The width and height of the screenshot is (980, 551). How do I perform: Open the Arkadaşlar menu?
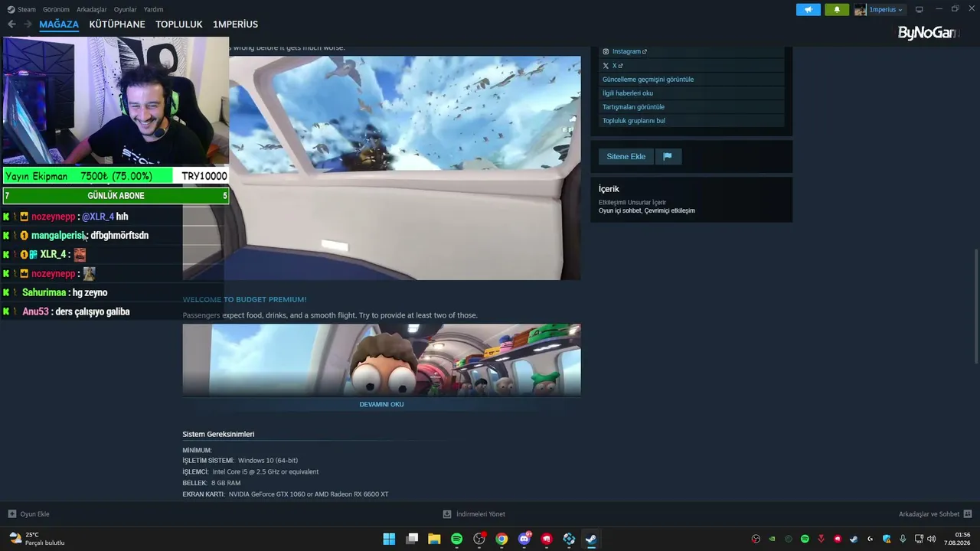92,9
